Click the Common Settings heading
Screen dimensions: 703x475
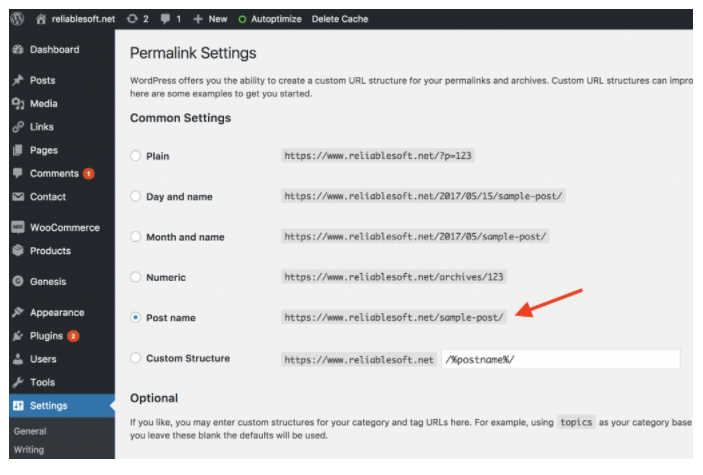(x=181, y=118)
